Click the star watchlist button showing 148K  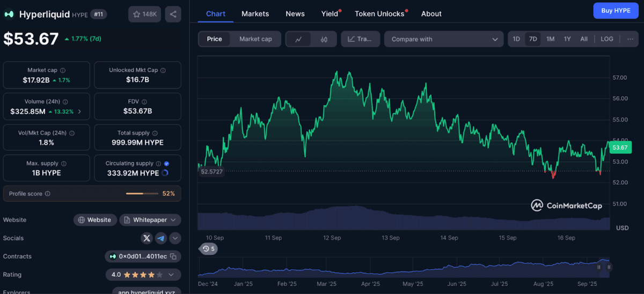(144, 14)
